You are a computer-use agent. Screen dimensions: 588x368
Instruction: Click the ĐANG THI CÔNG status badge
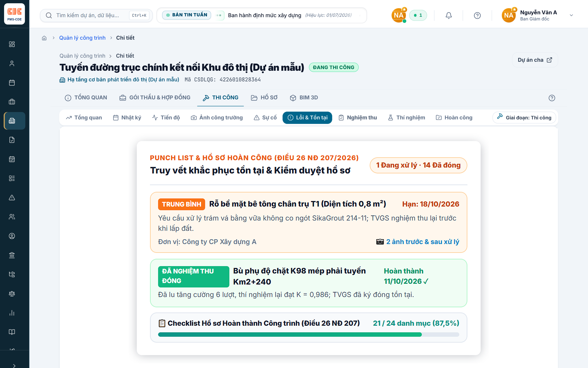pyautogui.click(x=334, y=67)
